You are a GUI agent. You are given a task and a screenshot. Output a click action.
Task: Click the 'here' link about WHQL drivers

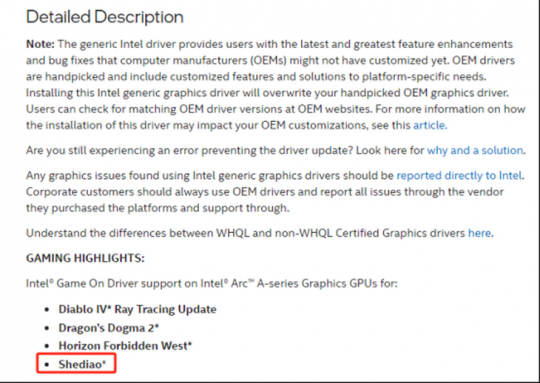click(x=479, y=233)
